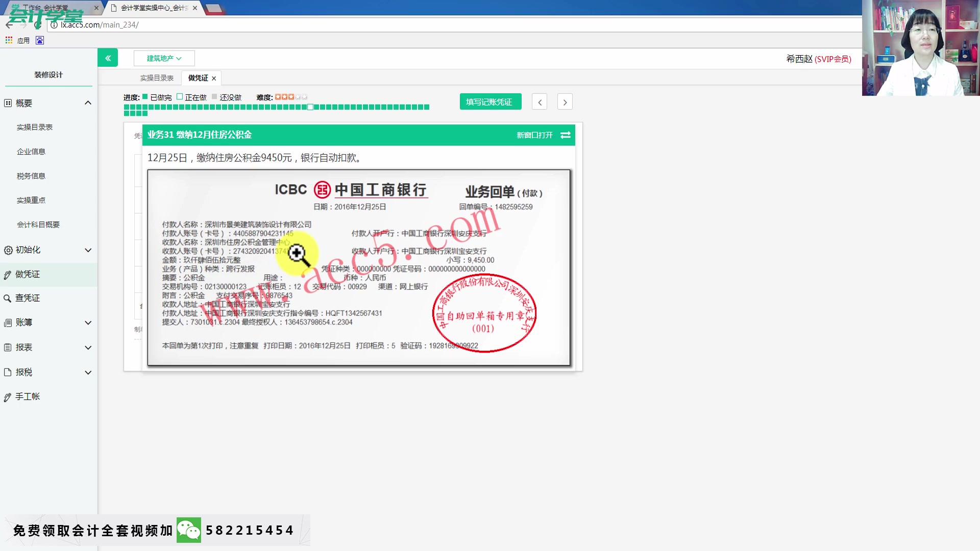Expand the 报表 section chevron
This screenshot has width=980, height=551.
coord(88,347)
